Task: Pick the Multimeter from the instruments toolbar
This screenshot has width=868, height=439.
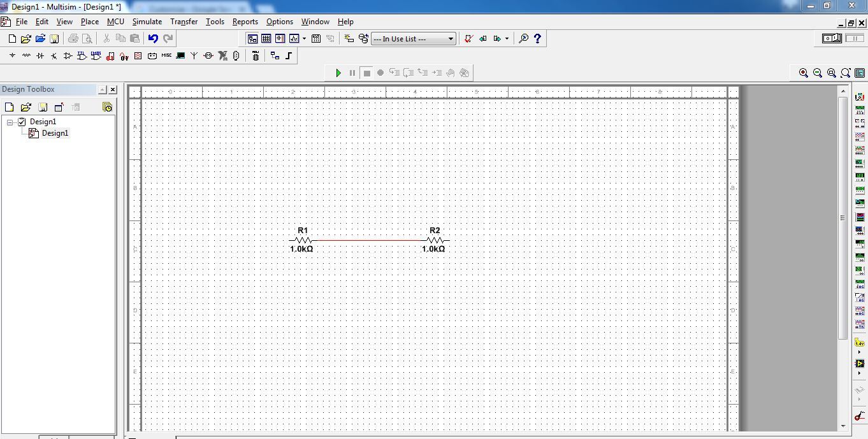Action: [x=860, y=96]
